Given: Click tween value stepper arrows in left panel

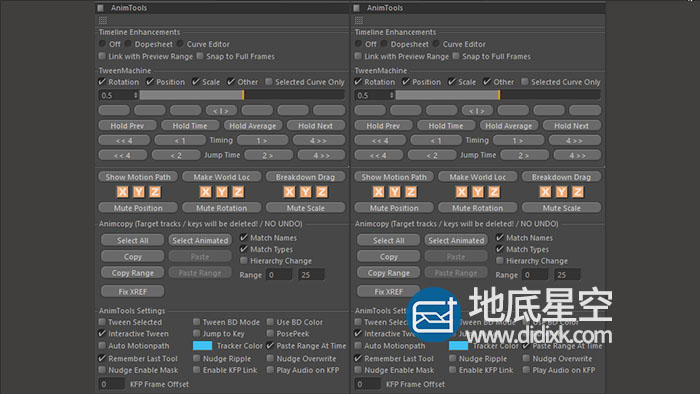Looking at the screenshot, I should (x=136, y=95).
